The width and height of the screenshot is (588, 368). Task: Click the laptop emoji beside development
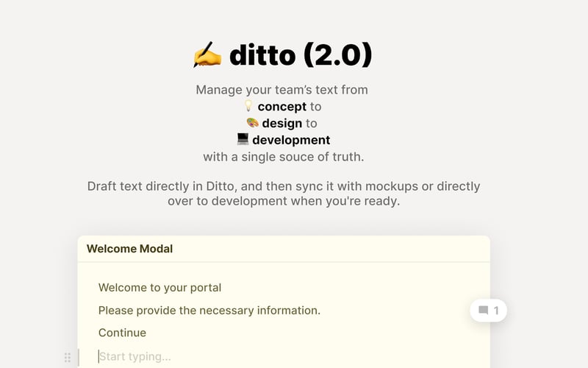click(243, 139)
